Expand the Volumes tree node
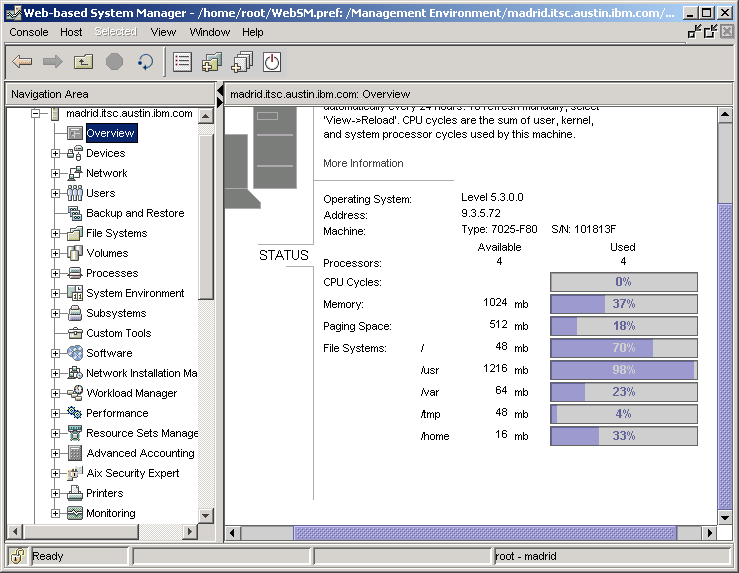This screenshot has height=573, width=739. pos(55,253)
